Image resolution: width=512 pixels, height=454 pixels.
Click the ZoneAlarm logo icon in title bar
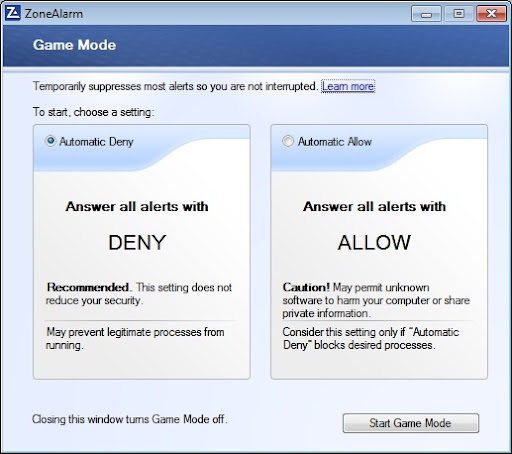click(13, 13)
